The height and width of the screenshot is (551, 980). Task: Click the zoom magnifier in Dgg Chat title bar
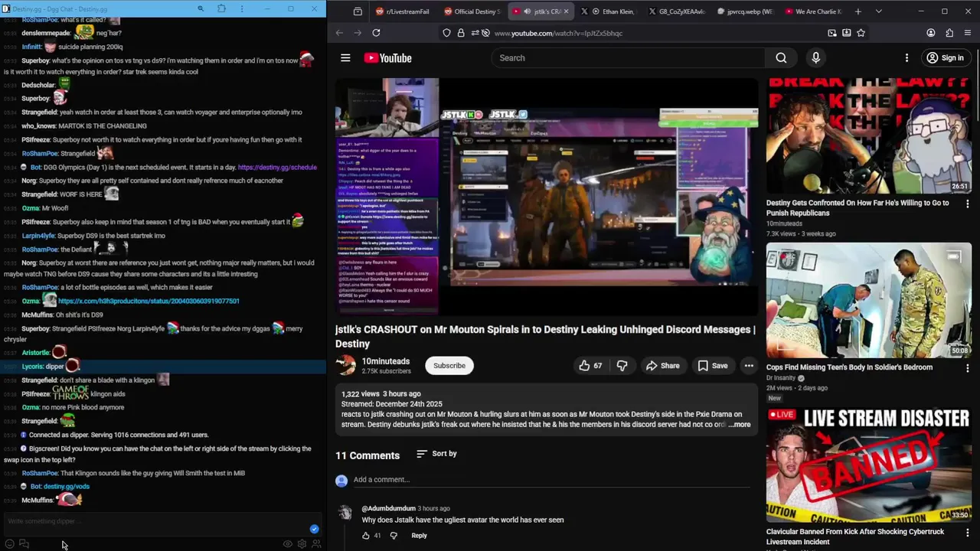pyautogui.click(x=201, y=8)
